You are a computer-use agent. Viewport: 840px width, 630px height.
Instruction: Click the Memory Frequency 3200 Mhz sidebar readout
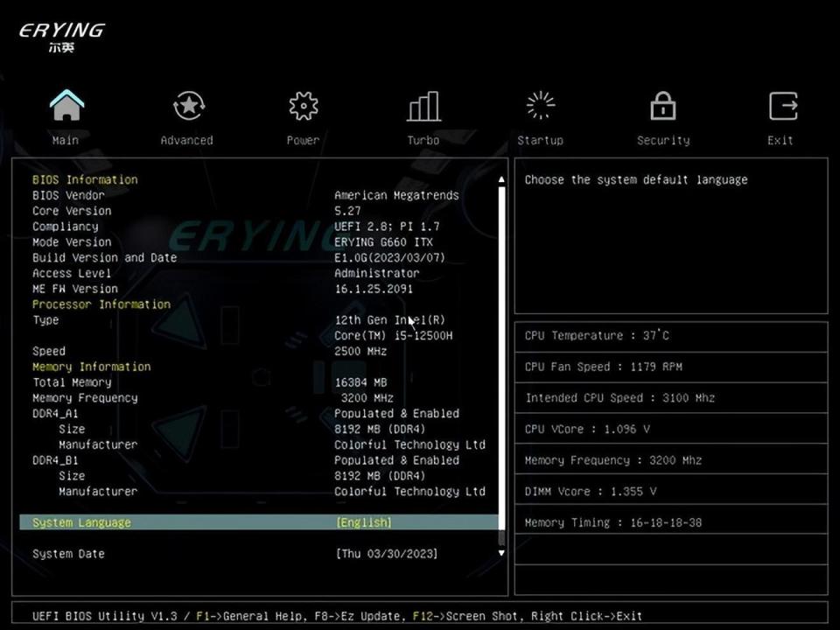613,460
